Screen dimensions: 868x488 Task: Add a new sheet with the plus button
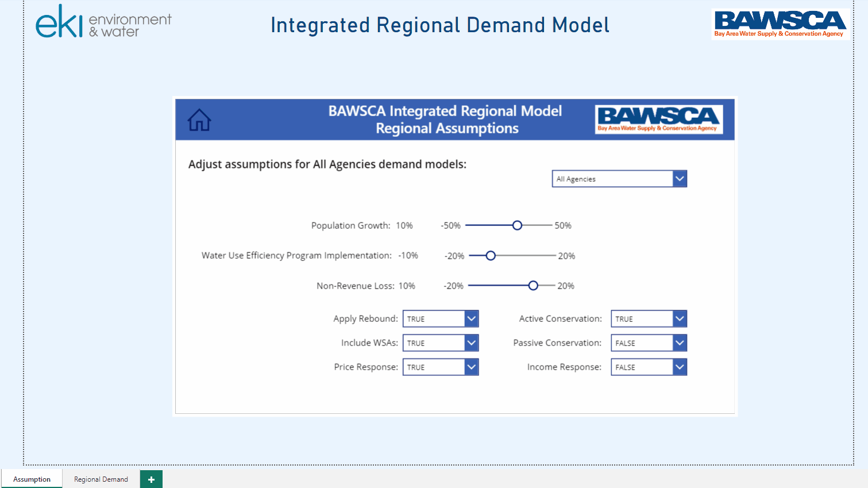[x=151, y=479]
